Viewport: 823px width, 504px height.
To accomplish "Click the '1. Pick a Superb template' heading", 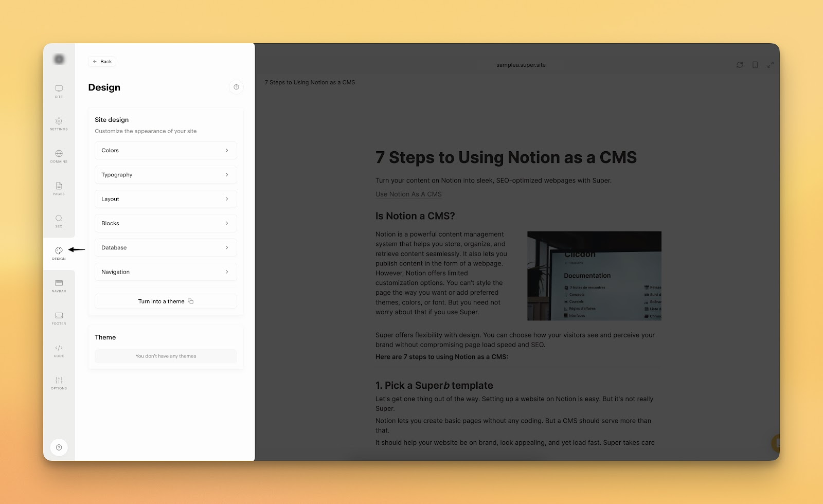I will click(434, 386).
